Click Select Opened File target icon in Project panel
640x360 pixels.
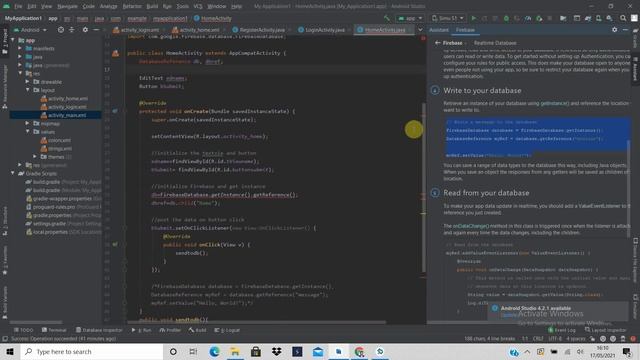click(61, 30)
